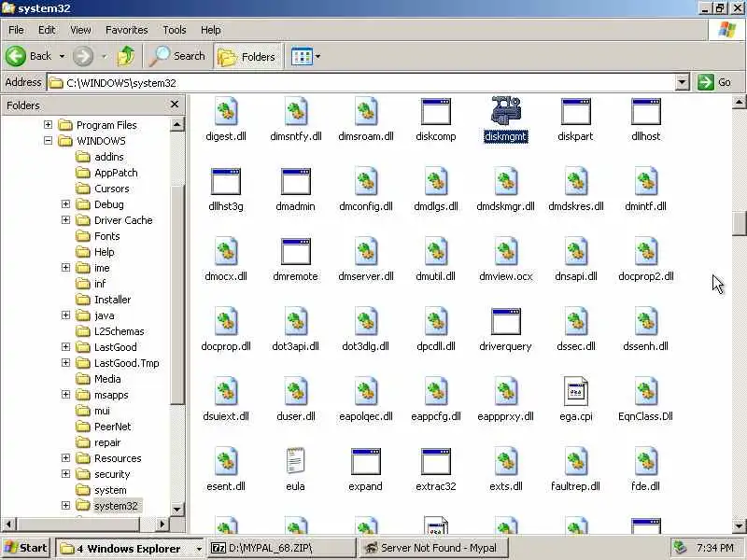Select the dllhst3g program icon
The width and height of the screenshot is (747, 560).
click(226, 181)
